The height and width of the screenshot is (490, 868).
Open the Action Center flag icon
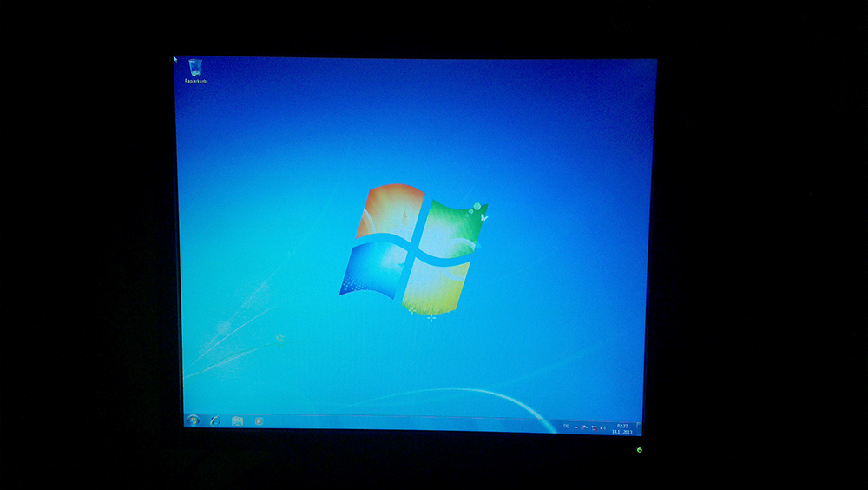tap(586, 427)
